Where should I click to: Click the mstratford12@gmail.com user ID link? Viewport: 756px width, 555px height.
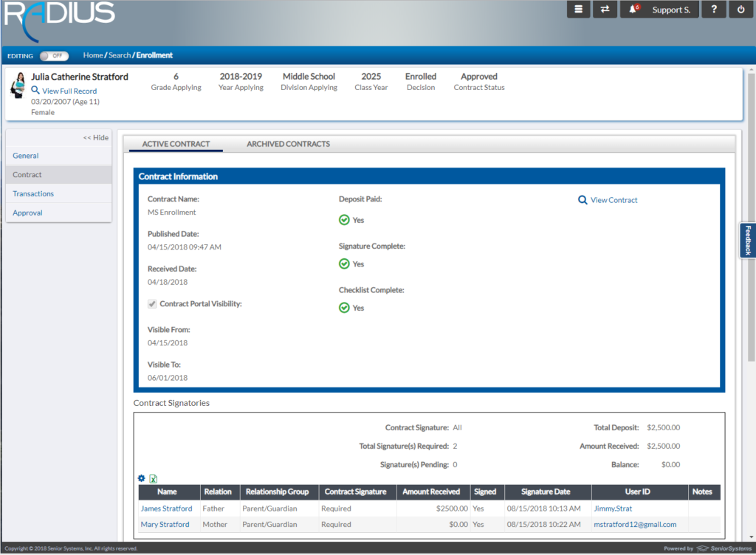click(635, 525)
